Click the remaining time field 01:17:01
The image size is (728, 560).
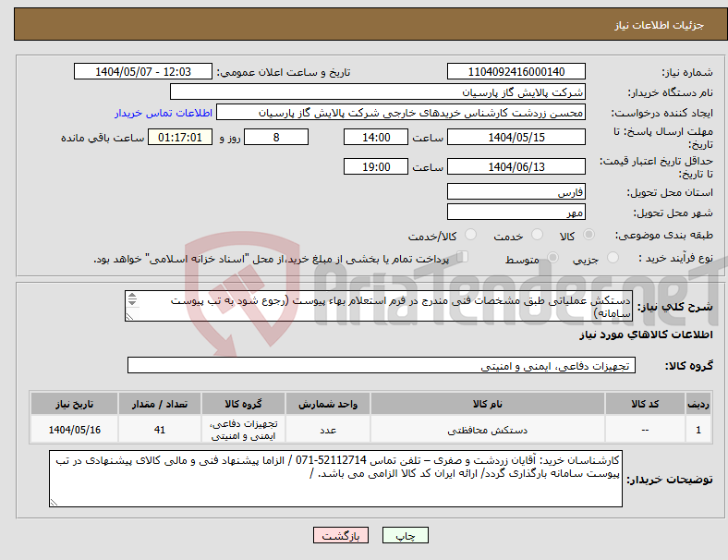180,138
